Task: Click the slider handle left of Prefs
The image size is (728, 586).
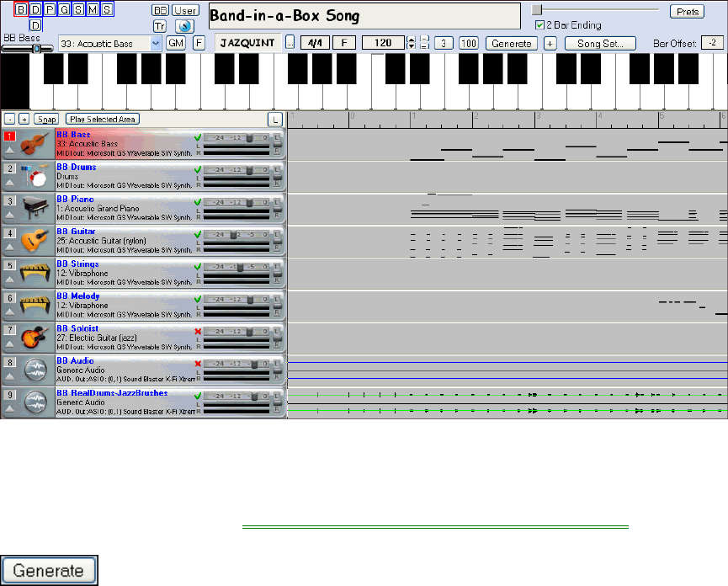Action: pyautogui.click(x=537, y=10)
